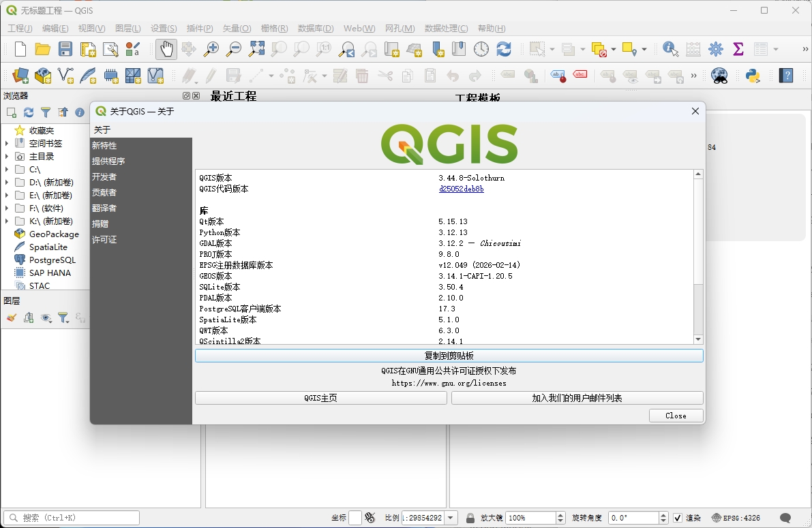Refresh the Browser panel
The image size is (812, 528).
(29, 112)
